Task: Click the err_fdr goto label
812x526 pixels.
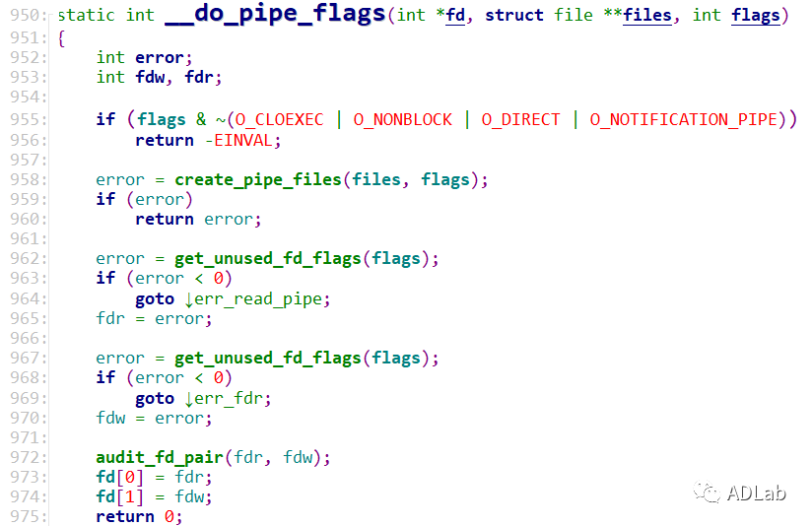Action: (x=228, y=398)
